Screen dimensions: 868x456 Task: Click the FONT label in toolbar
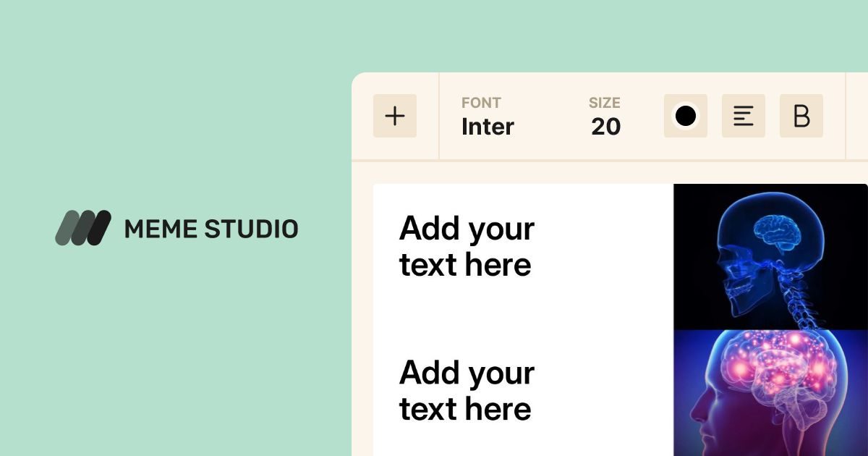click(x=481, y=103)
